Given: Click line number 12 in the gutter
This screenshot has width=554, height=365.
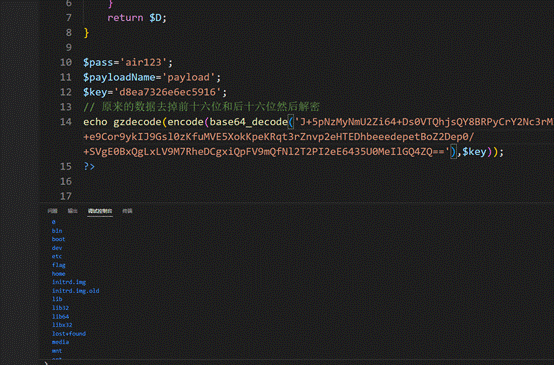Looking at the screenshot, I should [66, 92].
